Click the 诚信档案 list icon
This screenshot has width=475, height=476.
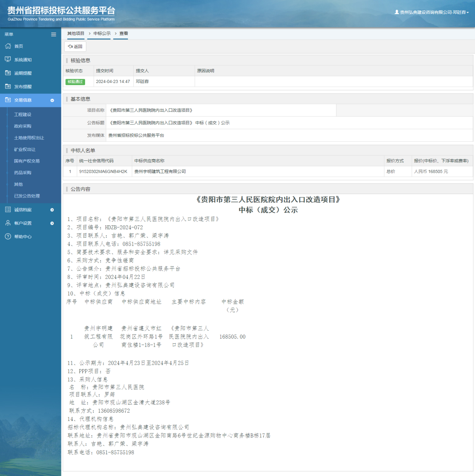tap(8, 209)
